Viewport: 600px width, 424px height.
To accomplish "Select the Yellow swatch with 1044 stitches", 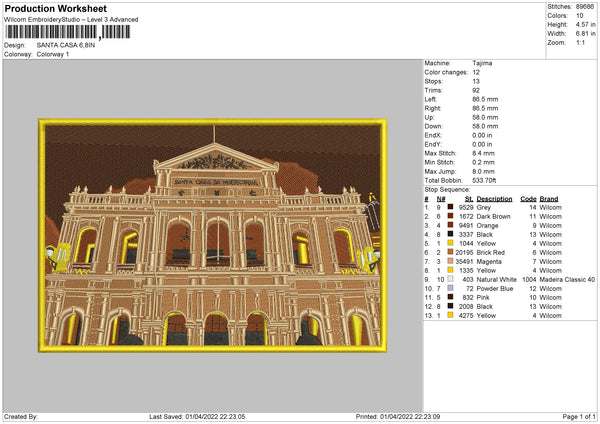I will click(450, 243).
